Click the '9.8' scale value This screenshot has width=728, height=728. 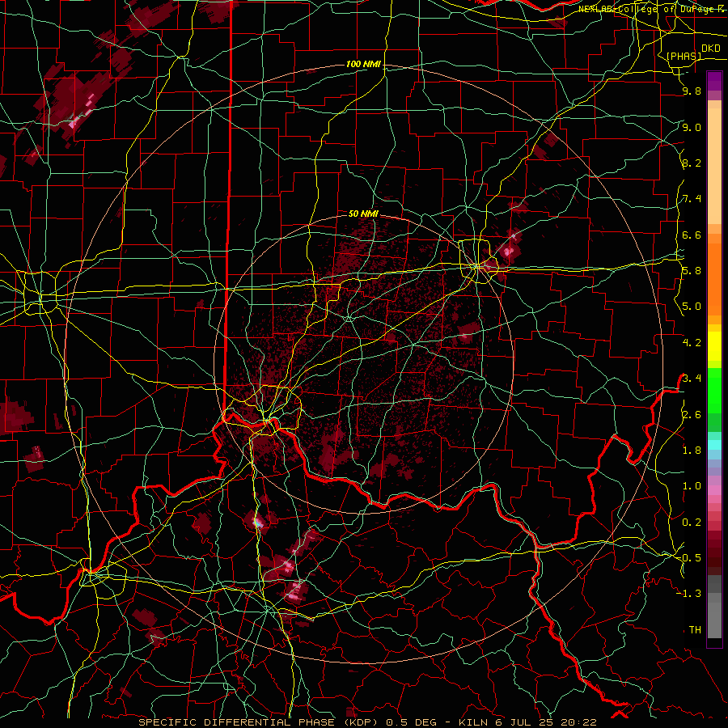(692, 91)
